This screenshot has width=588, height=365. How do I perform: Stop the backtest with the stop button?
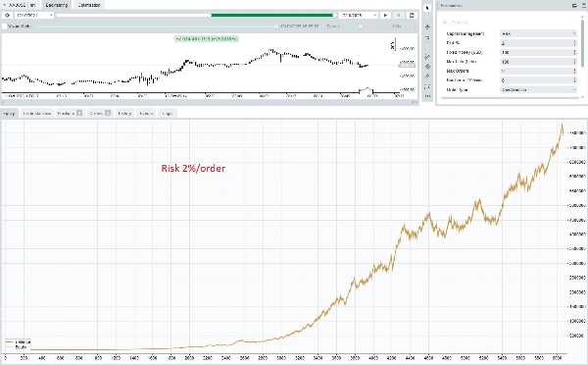[x=398, y=15]
